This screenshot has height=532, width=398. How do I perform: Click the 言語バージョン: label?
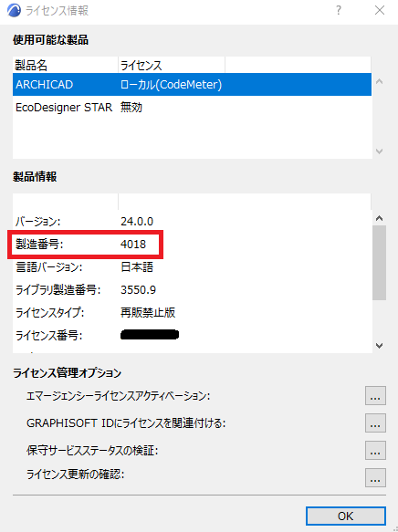pyautogui.click(x=49, y=267)
